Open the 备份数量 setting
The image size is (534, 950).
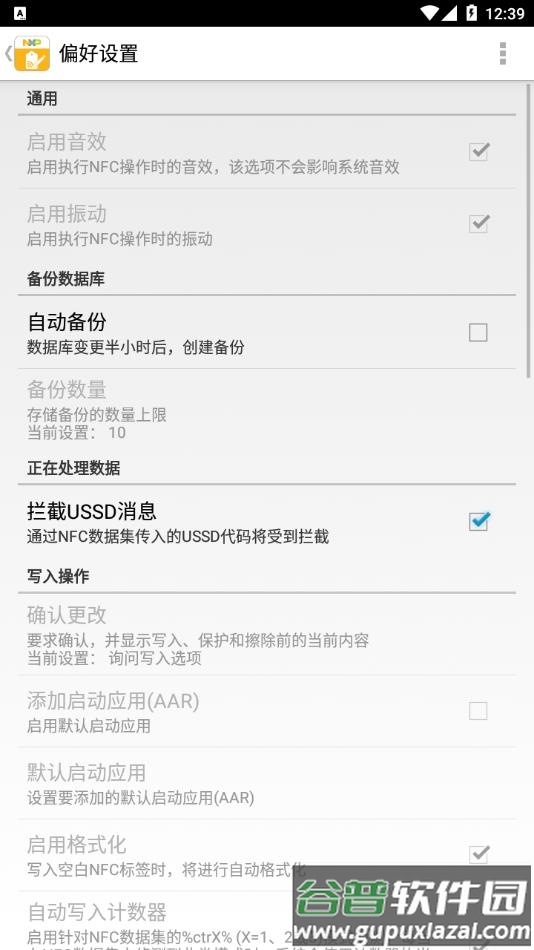click(267, 409)
